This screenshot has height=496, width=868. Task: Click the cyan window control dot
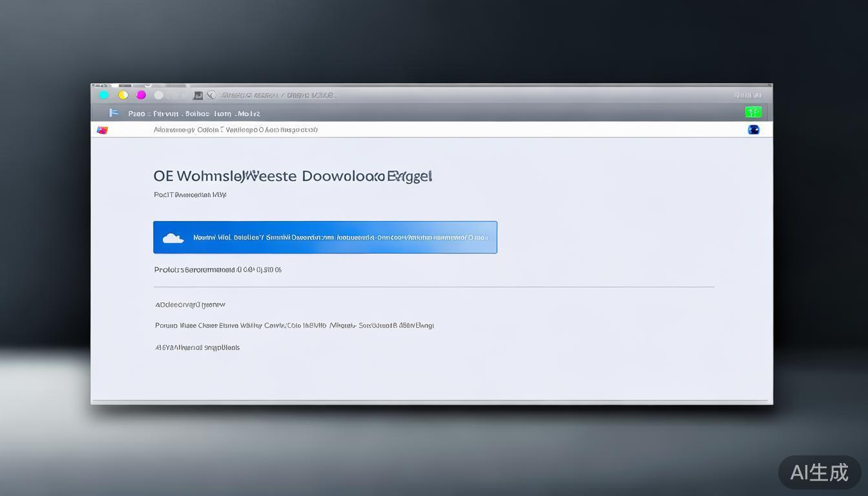click(103, 95)
